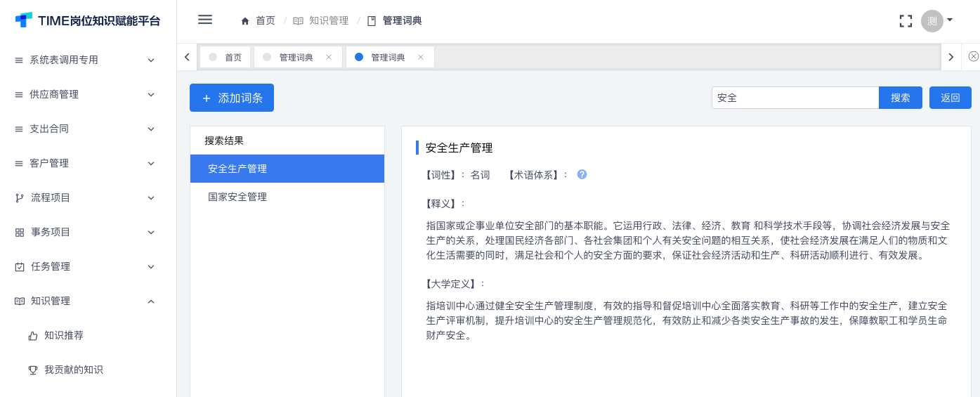The width and height of the screenshot is (980, 397).
Task: Open 我贡献的知识 submenu item
Action: pyautogui.click(x=88, y=370)
